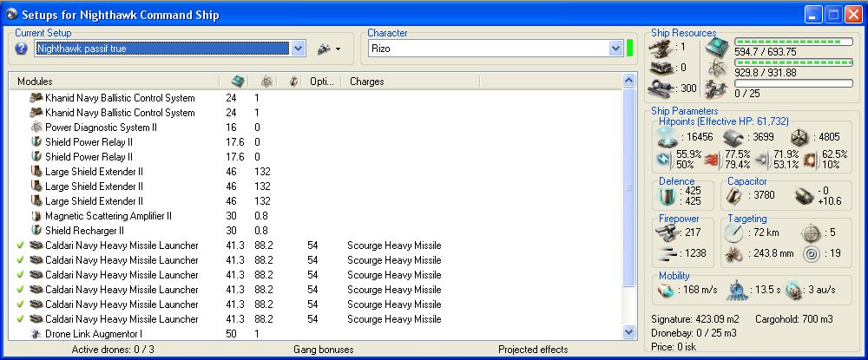Click the powergrid column header icon
Viewport: 868px width, 360px height.
(x=266, y=82)
